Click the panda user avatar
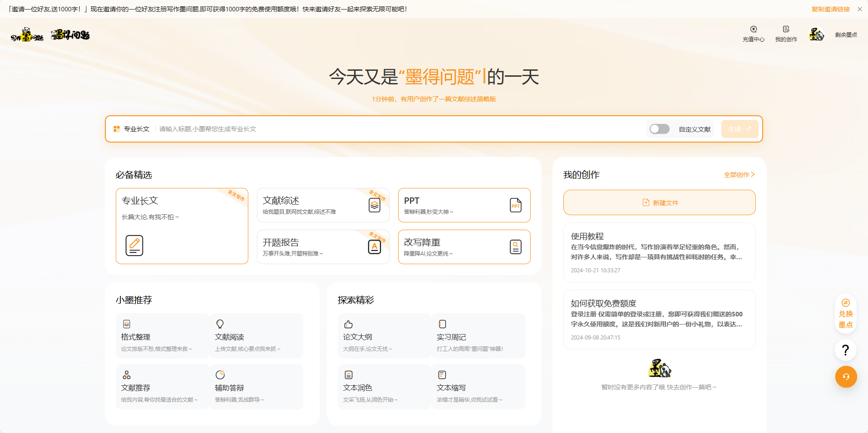The width and height of the screenshot is (868, 433). click(x=816, y=34)
